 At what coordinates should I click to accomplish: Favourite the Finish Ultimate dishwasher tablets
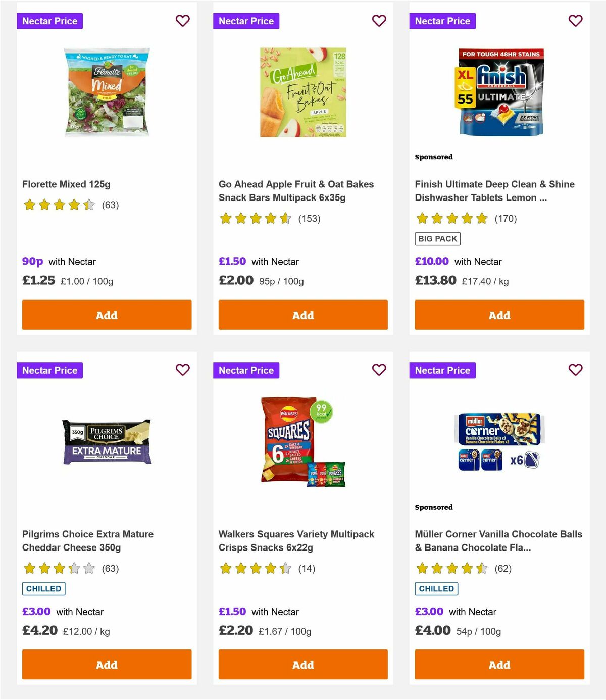[x=575, y=21]
